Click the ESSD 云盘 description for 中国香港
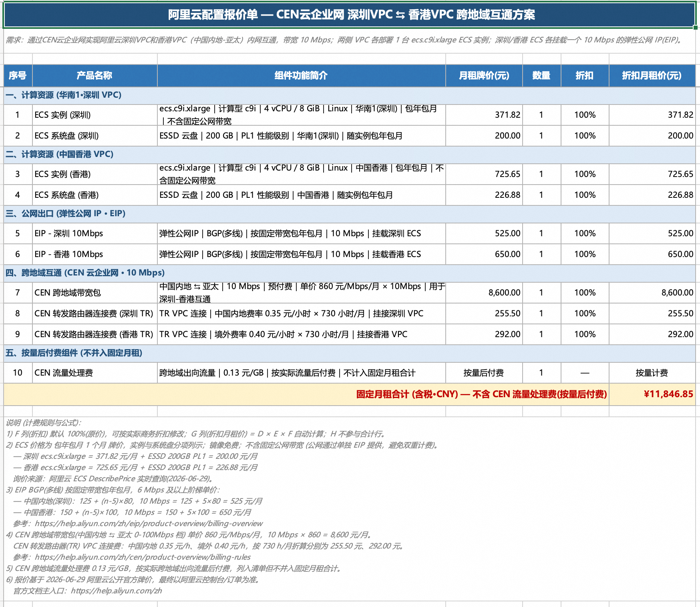This screenshot has width=700, height=607. click(x=301, y=195)
